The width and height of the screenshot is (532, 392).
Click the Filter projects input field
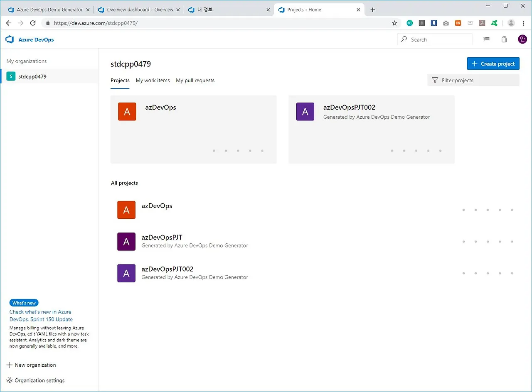point(473,80)
